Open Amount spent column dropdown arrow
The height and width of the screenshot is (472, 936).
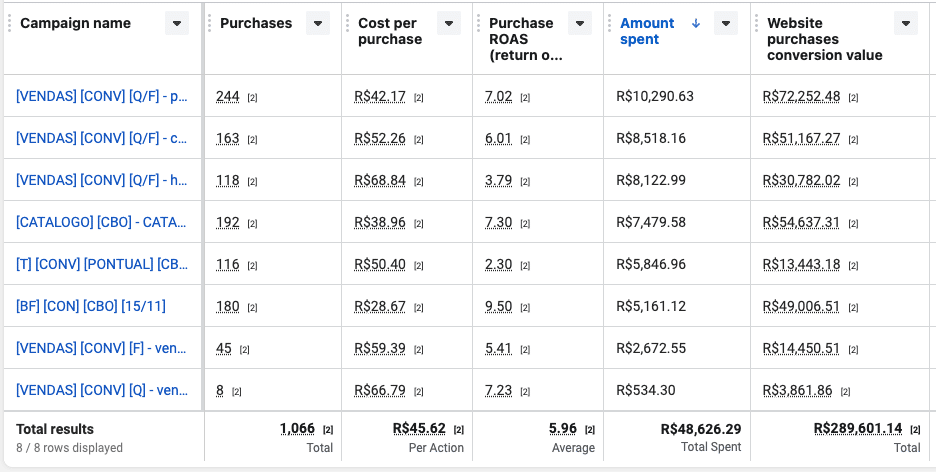(x=726, y=23)
